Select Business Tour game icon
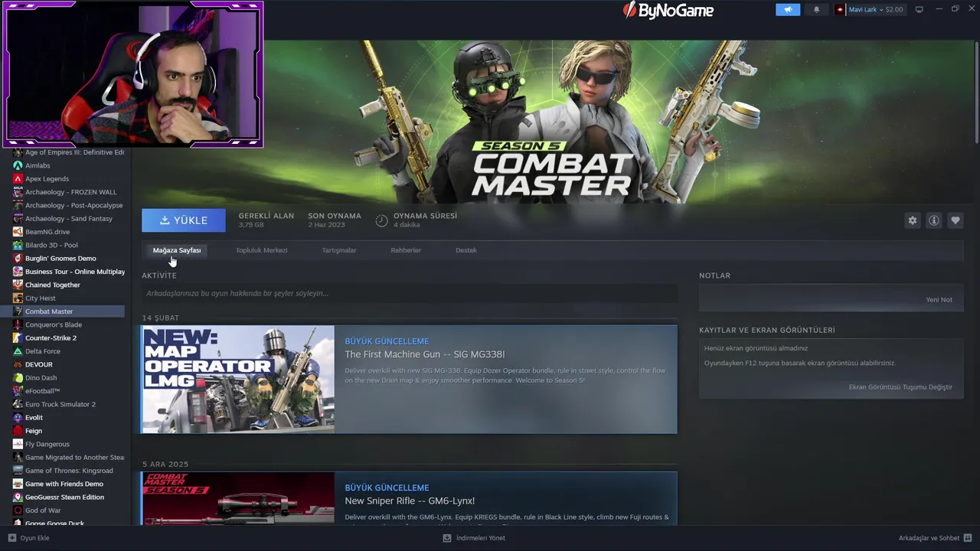The width and height of the screenshot is (980, 551). click(18, 272)
